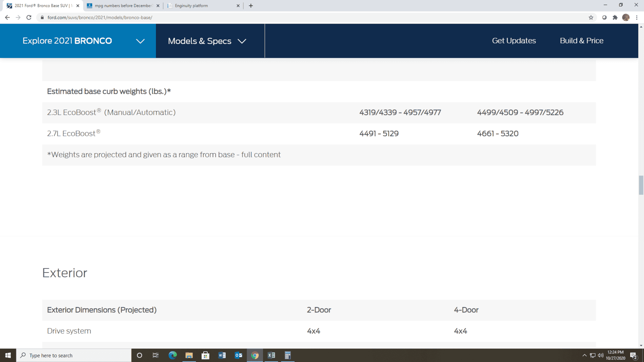
Task: Click the weights are projected footnote
Action: point(164,154)
